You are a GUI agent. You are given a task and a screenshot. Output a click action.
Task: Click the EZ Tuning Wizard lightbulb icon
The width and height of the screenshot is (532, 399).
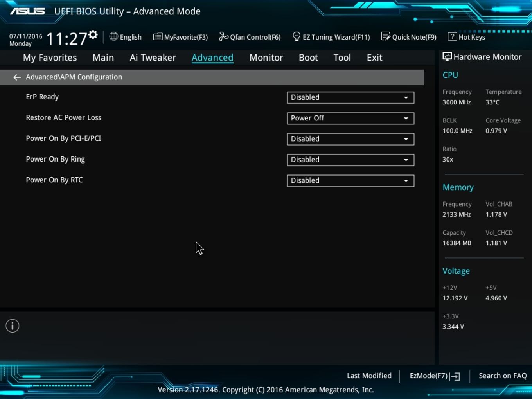click(297, 36)
